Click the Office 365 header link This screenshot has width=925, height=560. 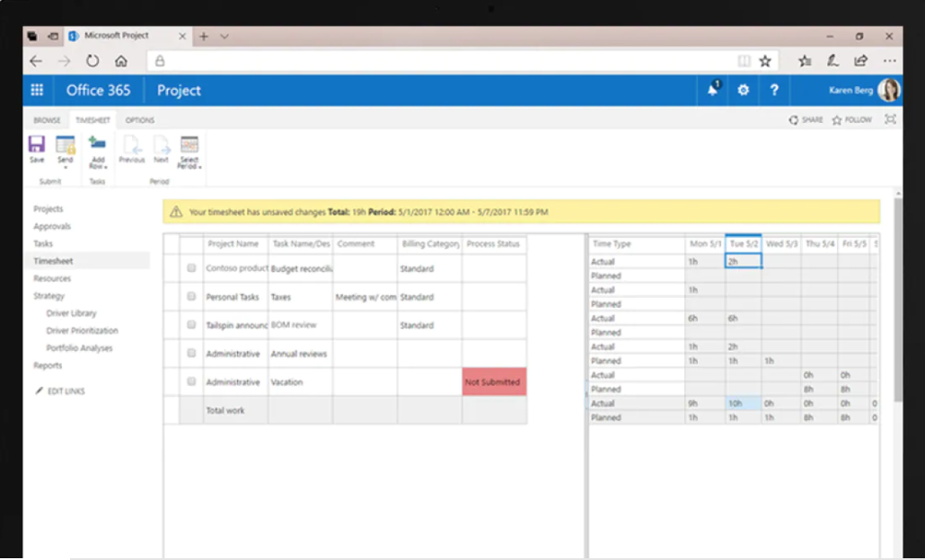98,90
